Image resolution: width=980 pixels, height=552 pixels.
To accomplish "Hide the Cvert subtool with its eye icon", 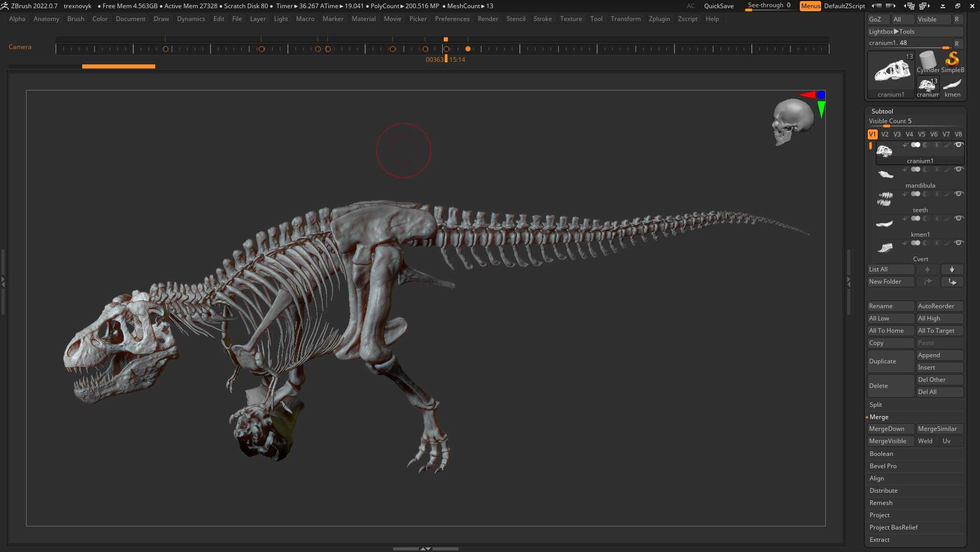I will click(959, 243).
